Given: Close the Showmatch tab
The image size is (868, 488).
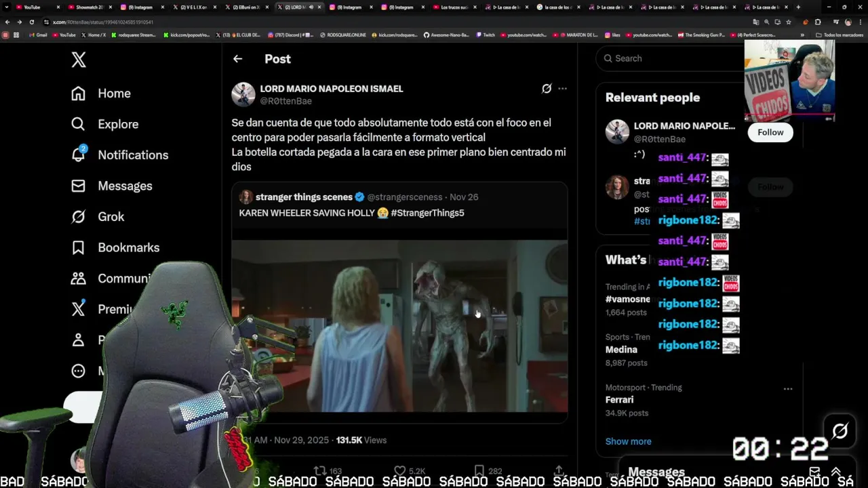Looking at the screenshot, I should tap(111, 7).
